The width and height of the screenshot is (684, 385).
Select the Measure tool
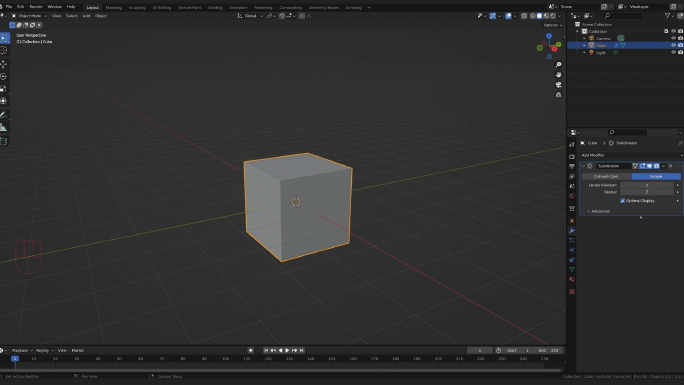click(x=3, y=127)
